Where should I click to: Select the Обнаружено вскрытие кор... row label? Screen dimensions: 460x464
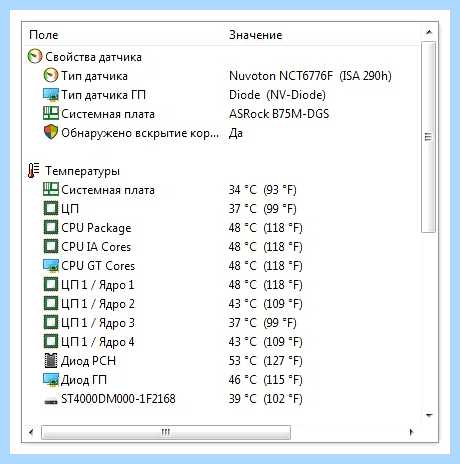pos(140,133)
